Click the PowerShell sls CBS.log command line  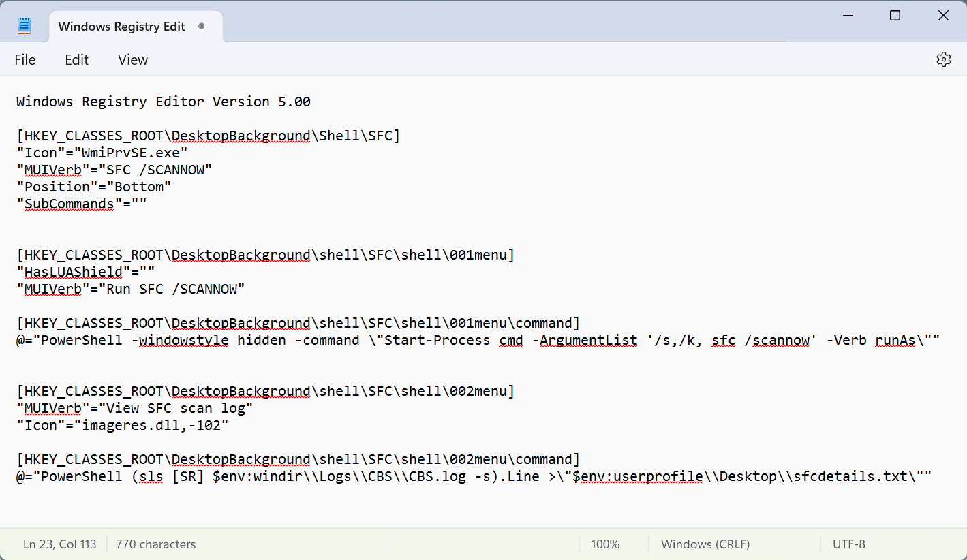pos(474,476)
